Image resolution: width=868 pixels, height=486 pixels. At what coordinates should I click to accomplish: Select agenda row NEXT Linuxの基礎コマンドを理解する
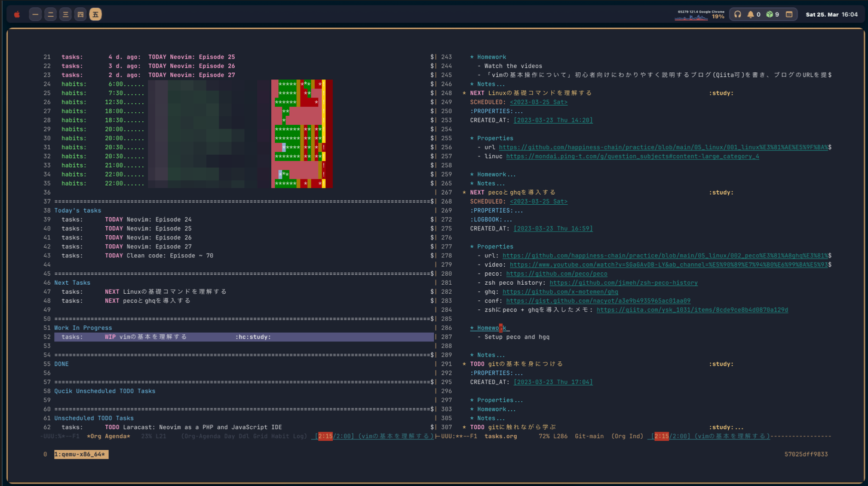tap(144, 291)
